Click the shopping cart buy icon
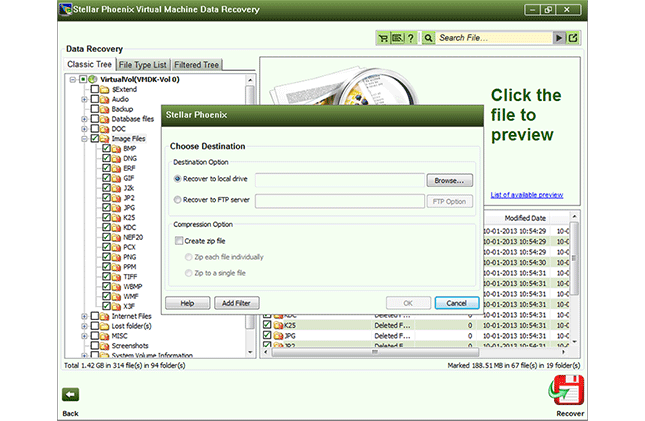Viewport: 645px width, 421px height. pyautogui.click(x=383, y=38)
